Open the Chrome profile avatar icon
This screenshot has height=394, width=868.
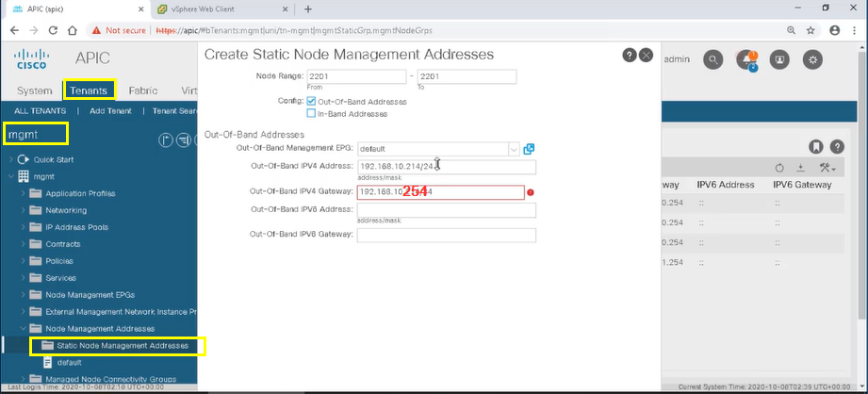coord(835,30)
